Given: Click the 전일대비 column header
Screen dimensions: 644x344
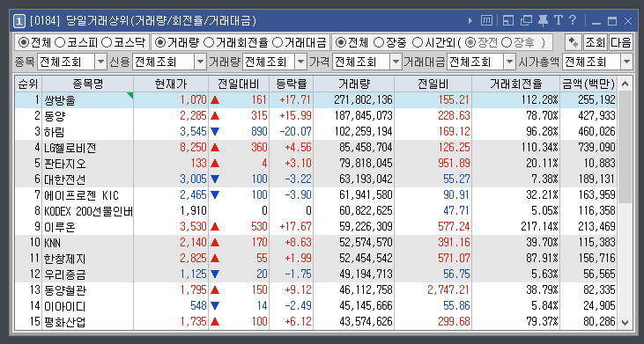Looking at the screenshot, I should pos(239,84).
